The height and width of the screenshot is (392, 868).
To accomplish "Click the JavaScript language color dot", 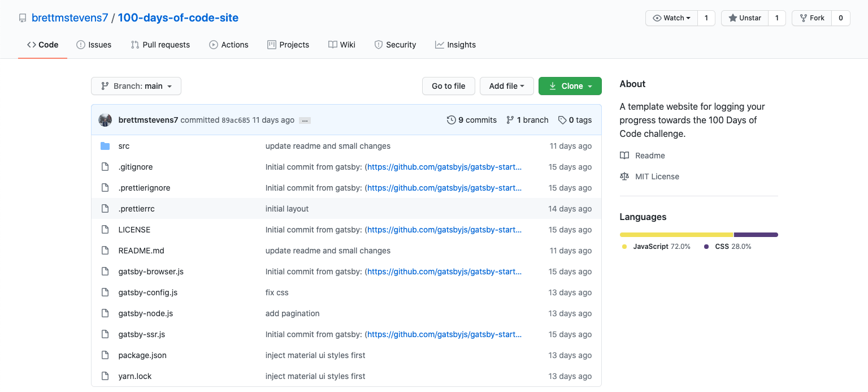I will click(x=623, y=246).
